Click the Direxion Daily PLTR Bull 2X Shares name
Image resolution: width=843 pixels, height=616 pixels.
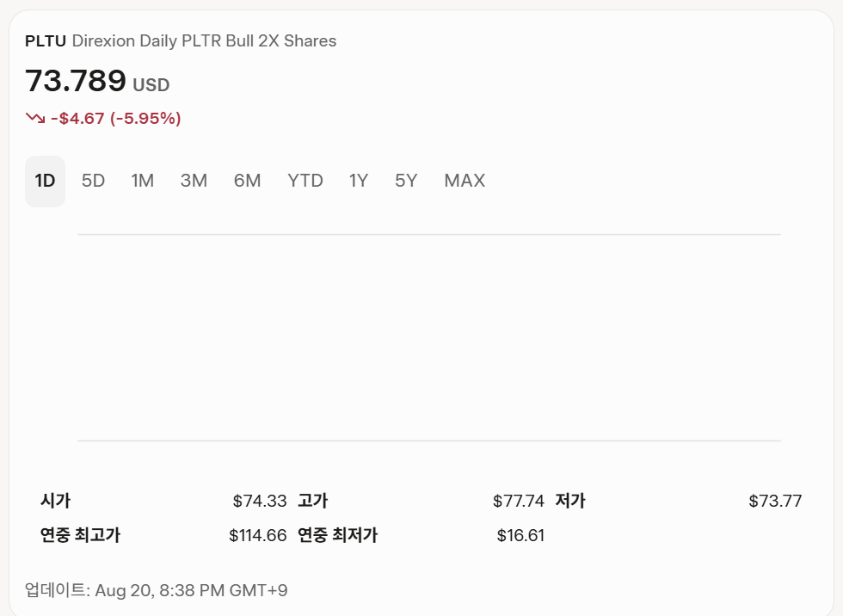point(204,40)
